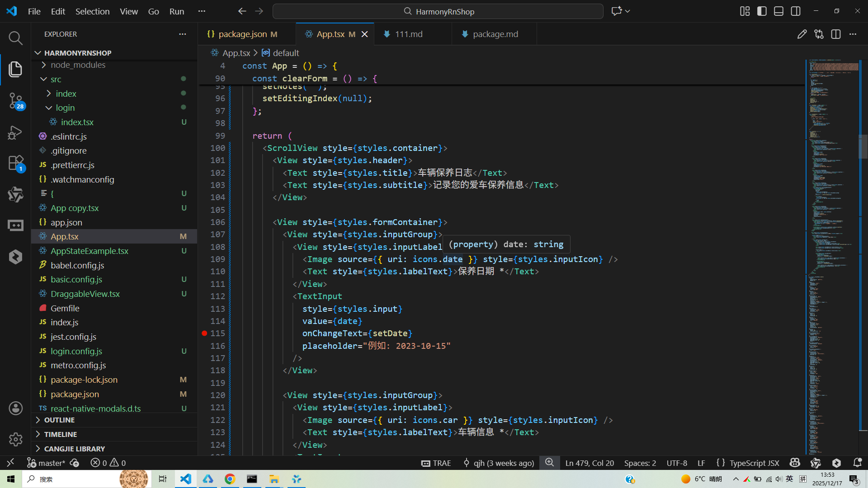
Task: Click the HarmonyRnShop command center search box
Action: (x=438, y=11)
